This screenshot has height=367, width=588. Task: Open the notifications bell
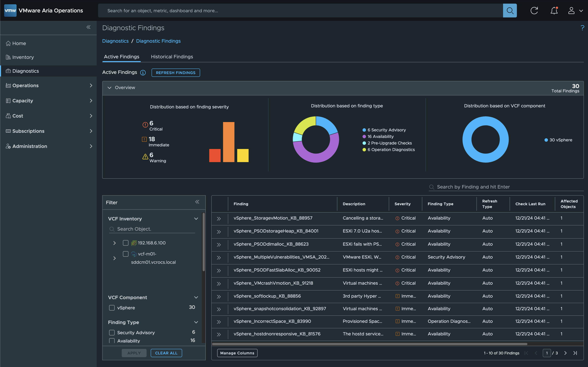[x=554, y=11]
